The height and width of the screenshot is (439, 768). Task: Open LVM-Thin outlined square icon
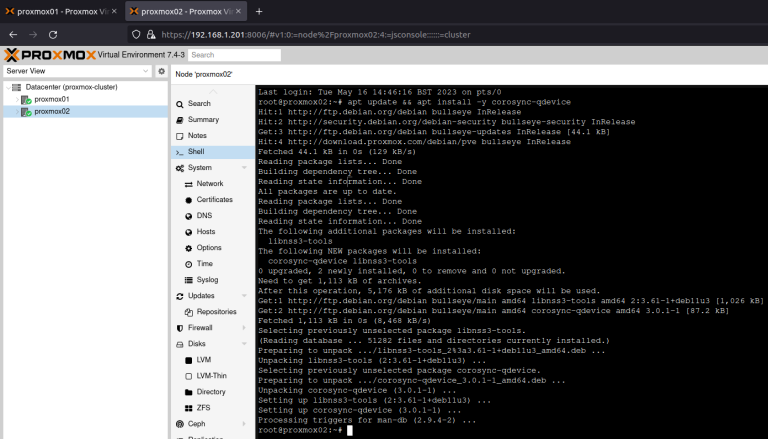tap(189, 376)
